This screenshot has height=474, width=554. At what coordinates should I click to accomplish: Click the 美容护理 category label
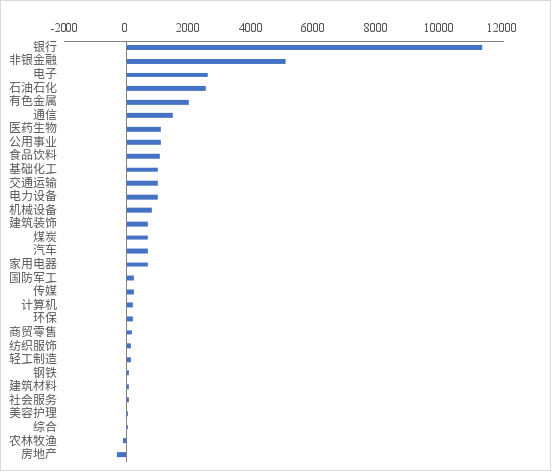click(33, 414)
